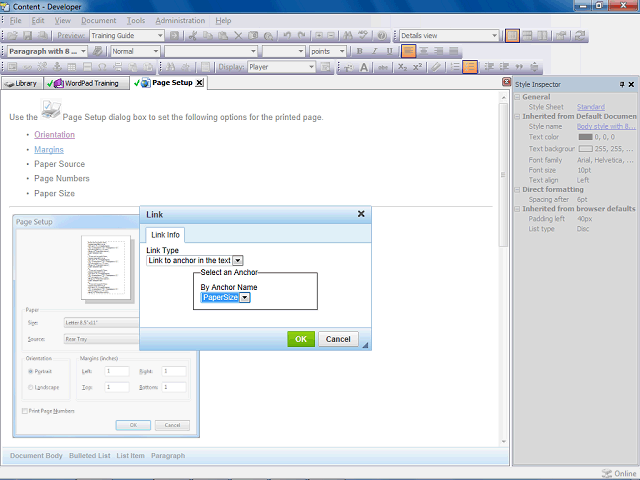The height and width of the screenshot is (480, 640).
Task: Redo the last action
Action: point(302,36)
